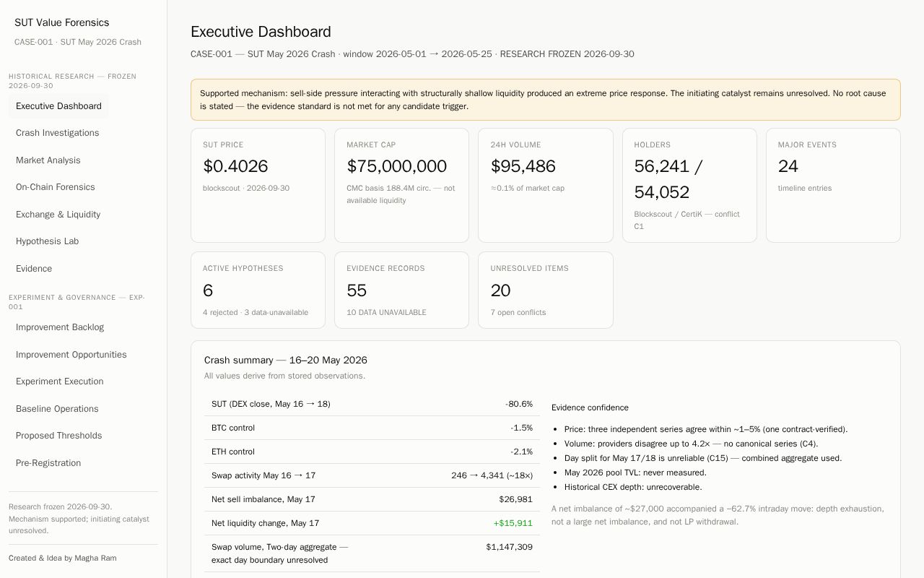This screenshot has height=578, width=924.
Task: Navigate to Pre-Registration
Action: point(48,463)
